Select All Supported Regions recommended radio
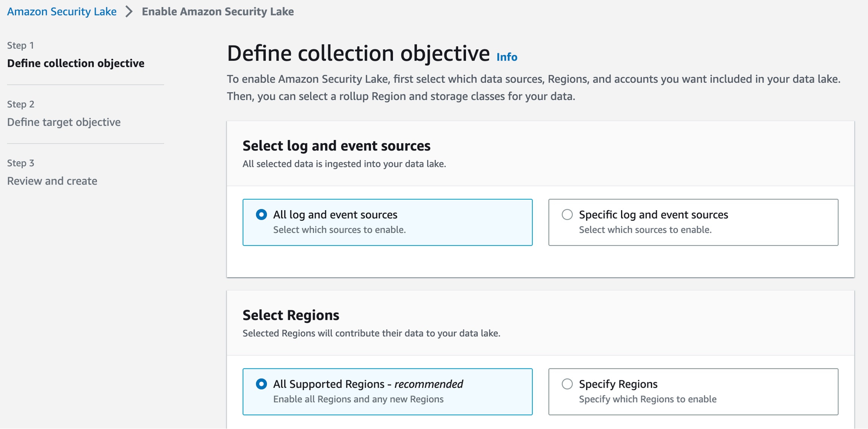The width and height of the screenshot is (868, 429). coord(261,384)
